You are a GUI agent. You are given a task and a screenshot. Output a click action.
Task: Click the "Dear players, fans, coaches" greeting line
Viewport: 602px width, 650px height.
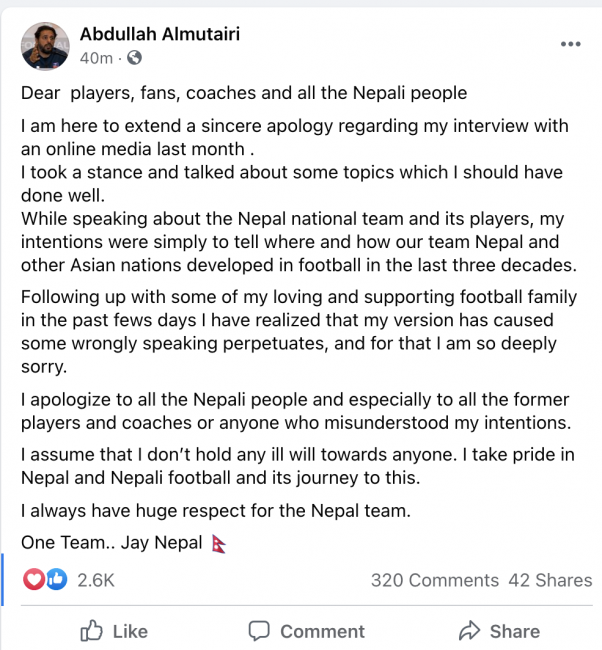[x=244, y=94]
